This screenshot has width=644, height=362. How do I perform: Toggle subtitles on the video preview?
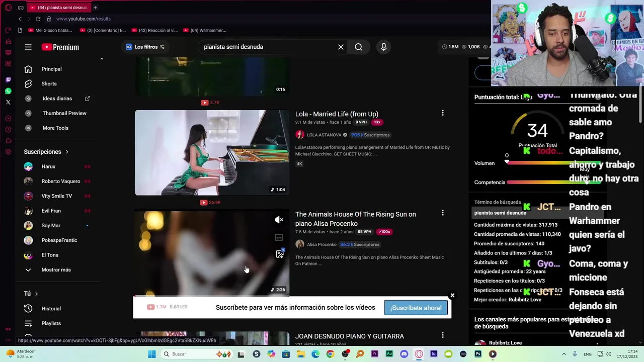279,237
